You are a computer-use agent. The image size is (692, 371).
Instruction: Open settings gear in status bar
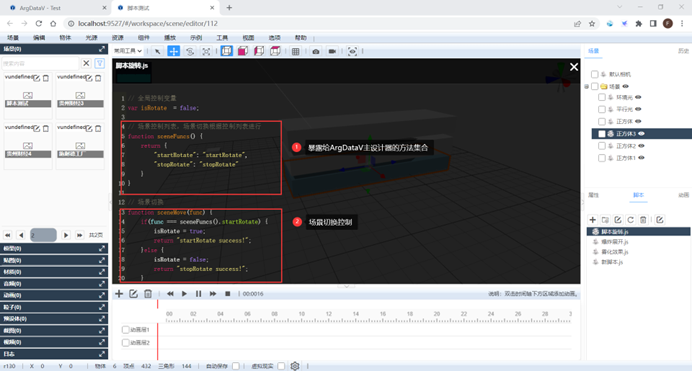coord(295,366)
